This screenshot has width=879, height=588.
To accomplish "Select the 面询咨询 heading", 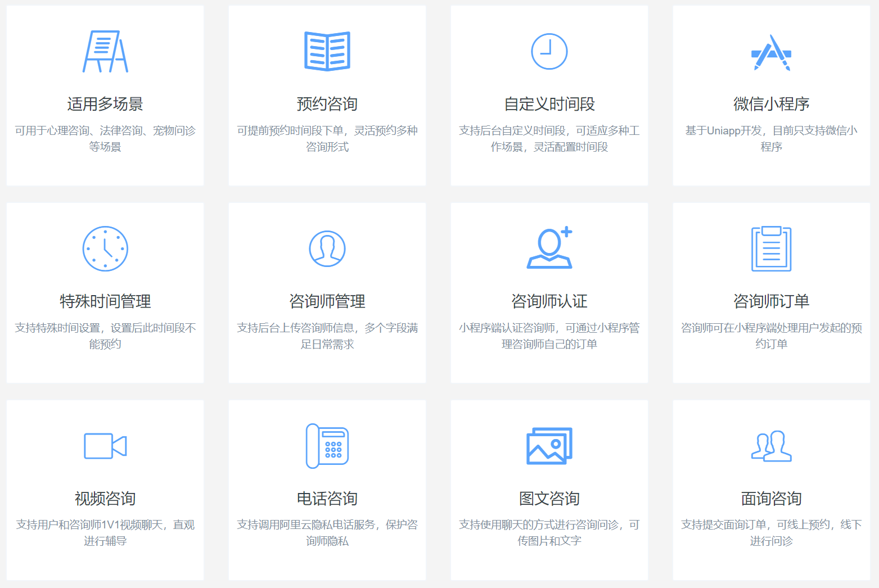I will (772, 499).
